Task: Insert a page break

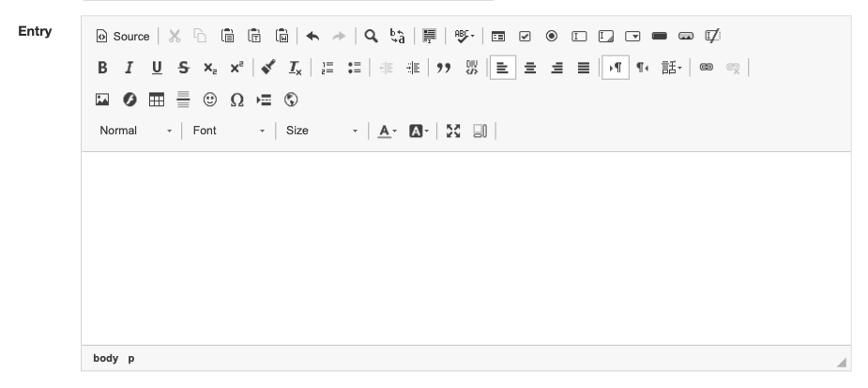Action: click(264, 100)
